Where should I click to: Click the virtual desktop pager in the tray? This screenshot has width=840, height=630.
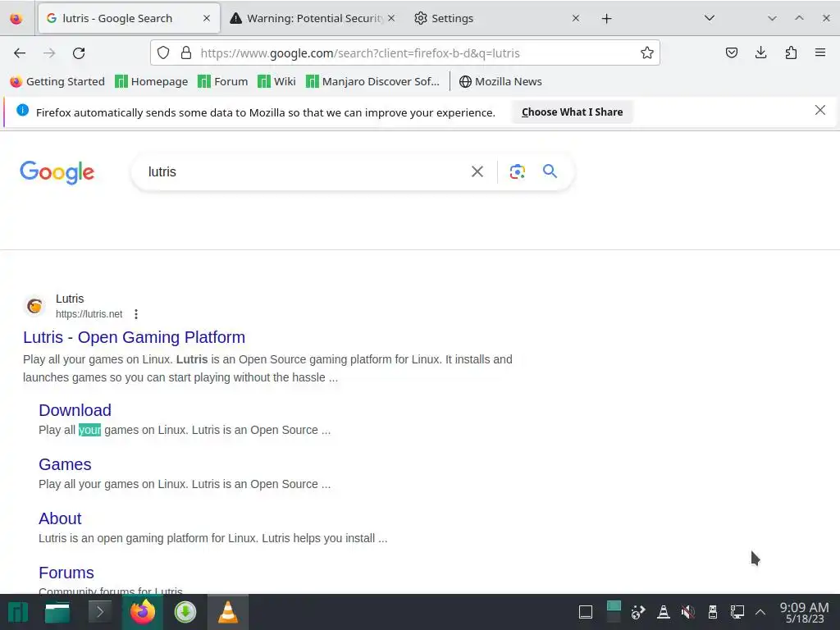tap(614, 612)
